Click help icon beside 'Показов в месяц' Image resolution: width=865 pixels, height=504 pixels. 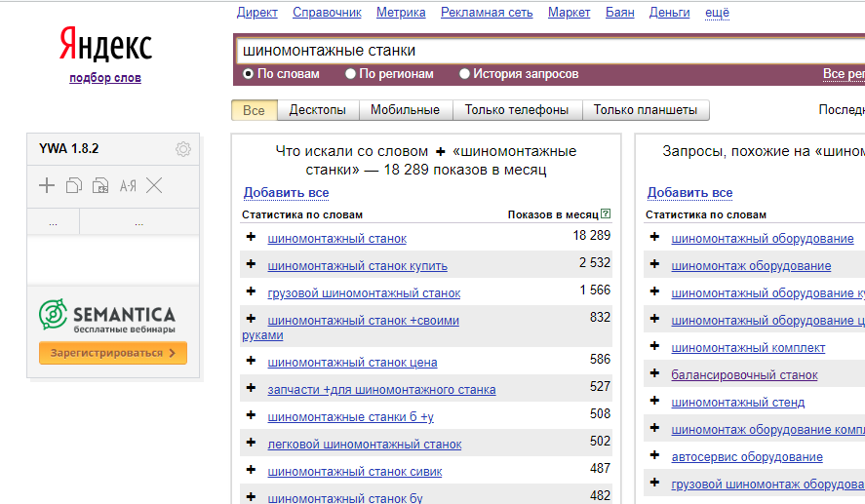pos(607,214)
